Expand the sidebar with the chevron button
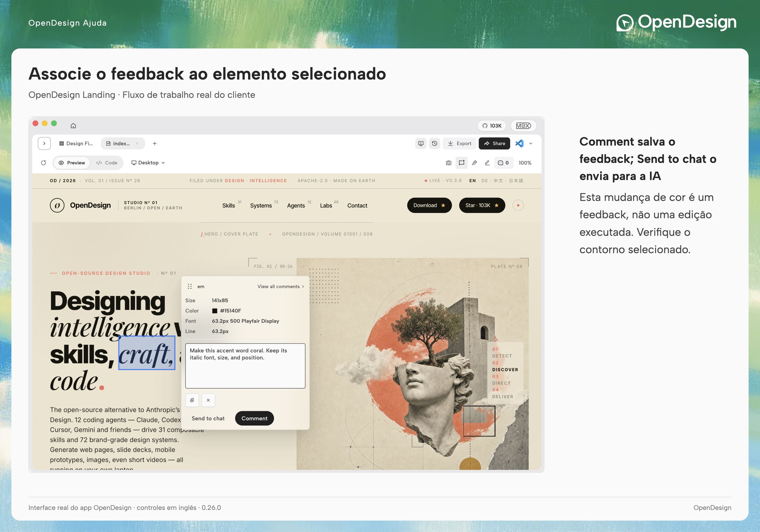 pos(44,143)
